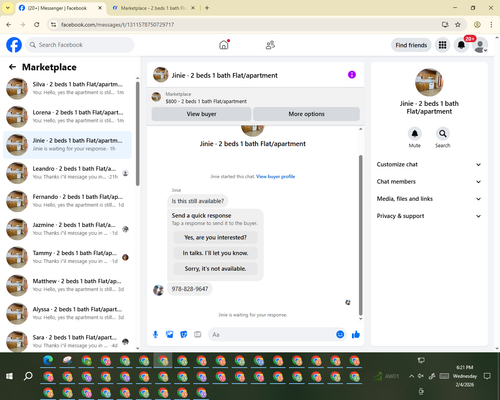Expand Chat members section
Screen dimensions: 500x400
pos(429,182)
